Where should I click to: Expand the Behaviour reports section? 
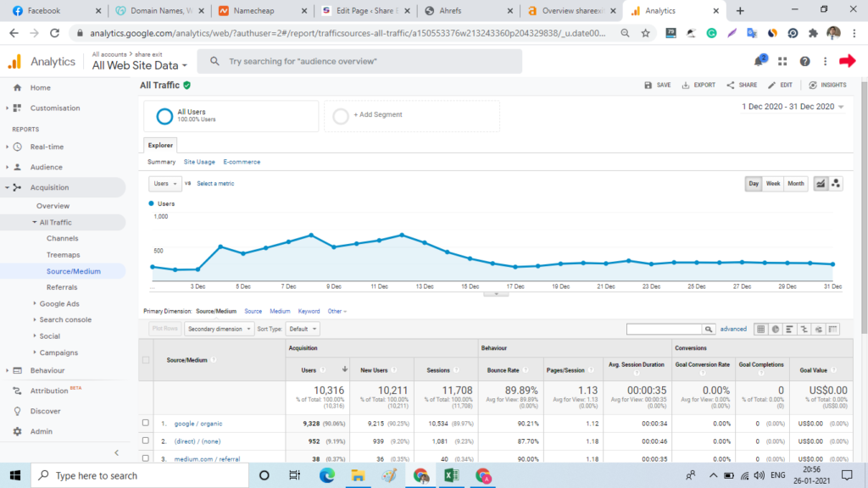point(47,371)
